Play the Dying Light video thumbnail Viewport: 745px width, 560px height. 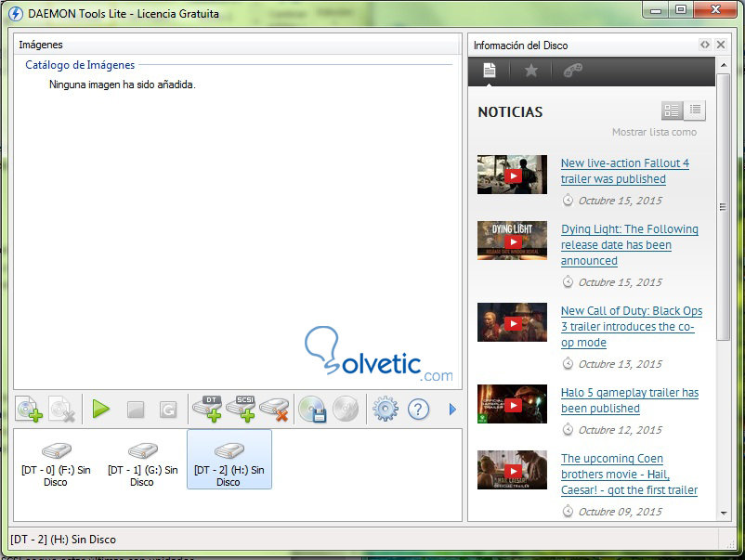(x=512, y=241)
